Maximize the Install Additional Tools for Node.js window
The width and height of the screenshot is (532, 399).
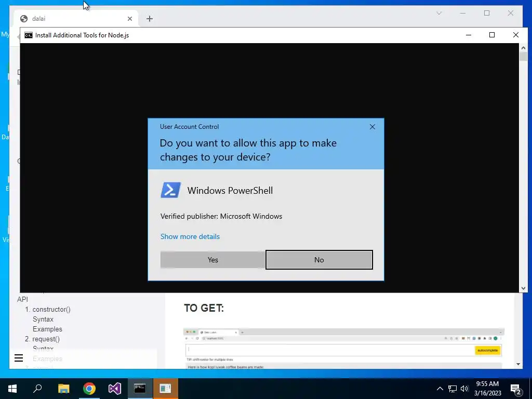click(492, 35)
